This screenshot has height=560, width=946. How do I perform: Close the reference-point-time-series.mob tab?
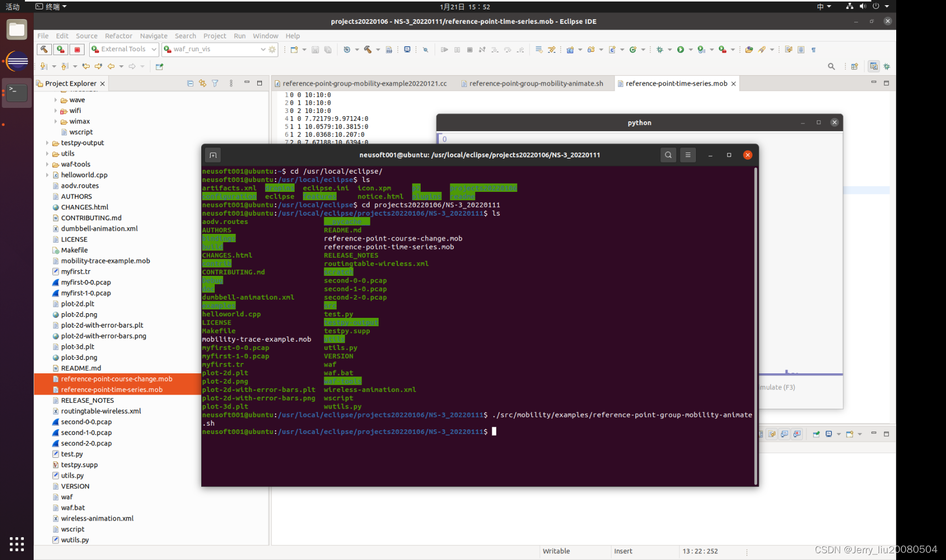coord(733,83)
